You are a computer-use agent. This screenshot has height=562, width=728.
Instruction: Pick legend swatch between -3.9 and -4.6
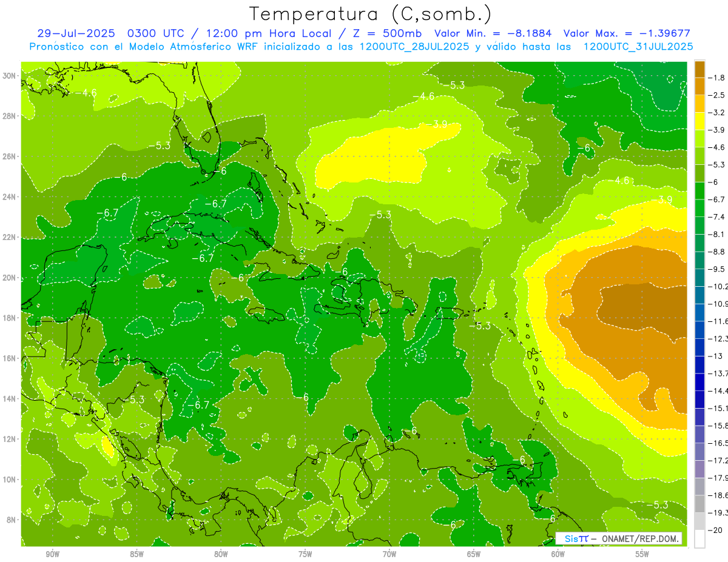tap(699, 138)
